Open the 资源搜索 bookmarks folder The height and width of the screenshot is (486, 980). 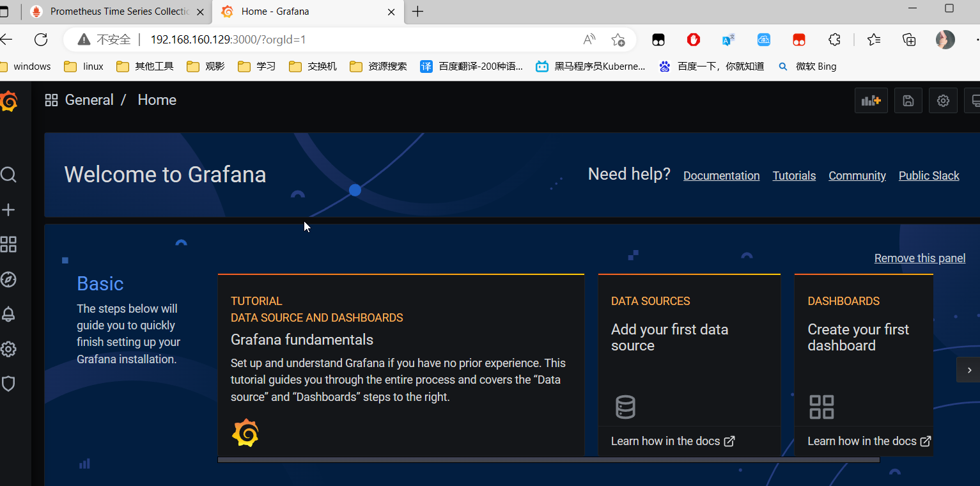point(378,67)
